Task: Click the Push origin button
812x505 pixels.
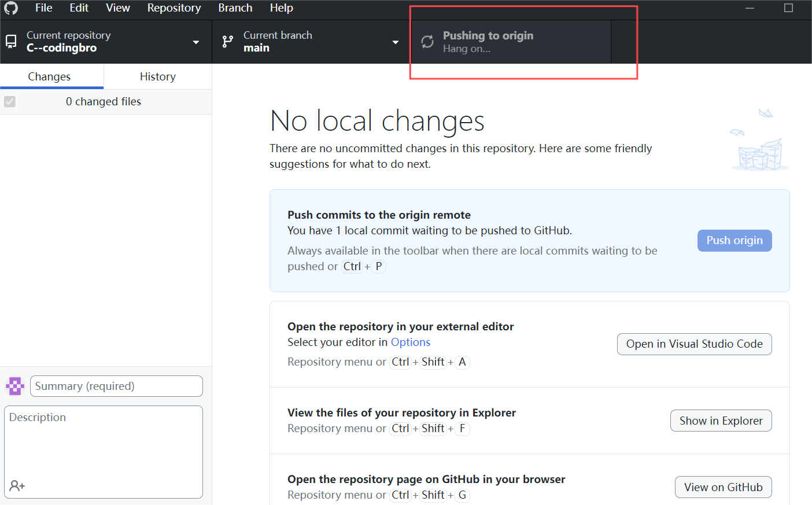Action: pos(735,241)
